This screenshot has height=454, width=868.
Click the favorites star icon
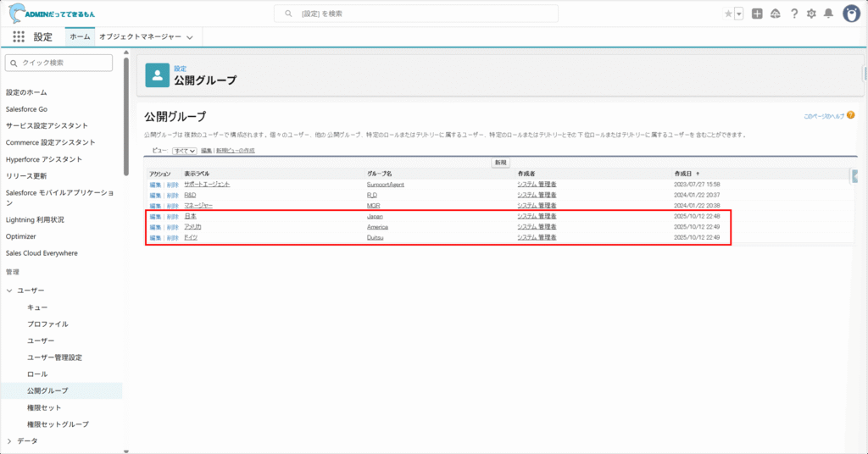[728, 14]
